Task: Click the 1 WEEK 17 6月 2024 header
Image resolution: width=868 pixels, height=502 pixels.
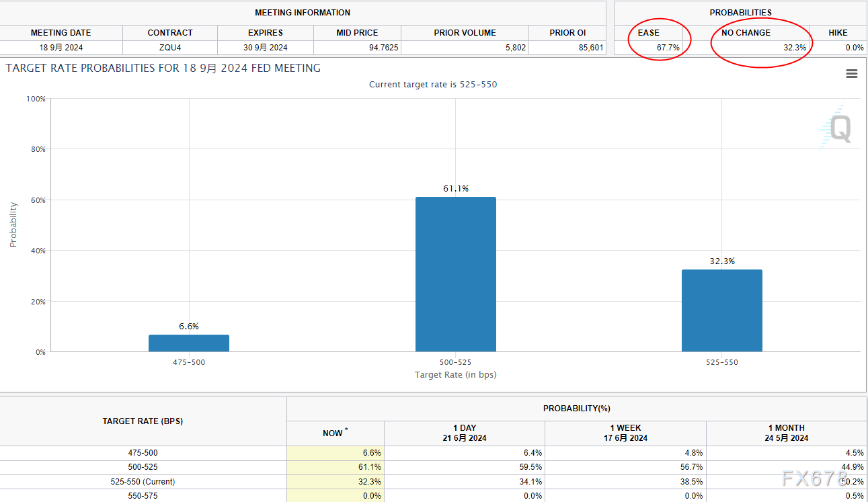Action: pyautogui.click(x=625, y=433)
